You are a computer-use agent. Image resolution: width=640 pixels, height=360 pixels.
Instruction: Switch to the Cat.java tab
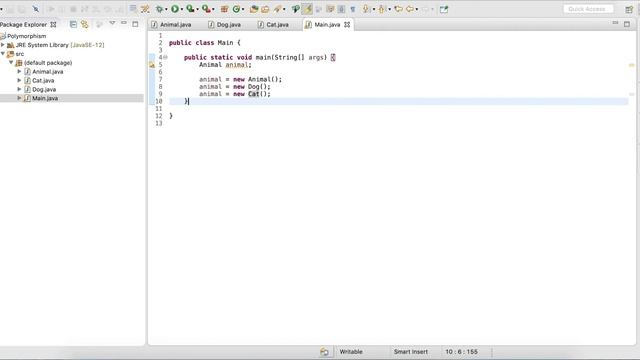(x=273, y=24)
